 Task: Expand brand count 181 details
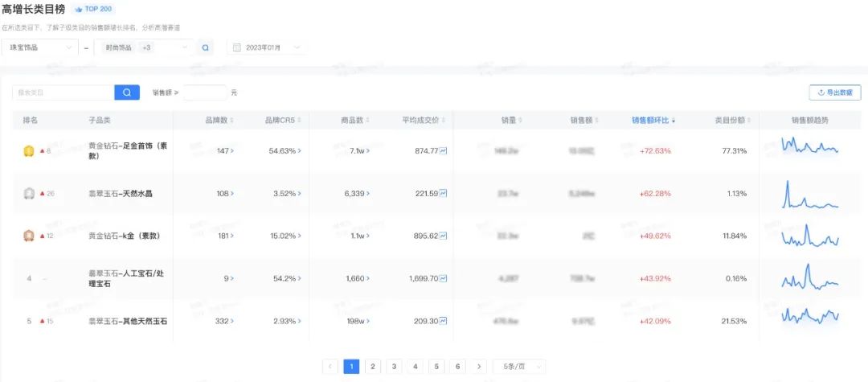pos(225,236)
